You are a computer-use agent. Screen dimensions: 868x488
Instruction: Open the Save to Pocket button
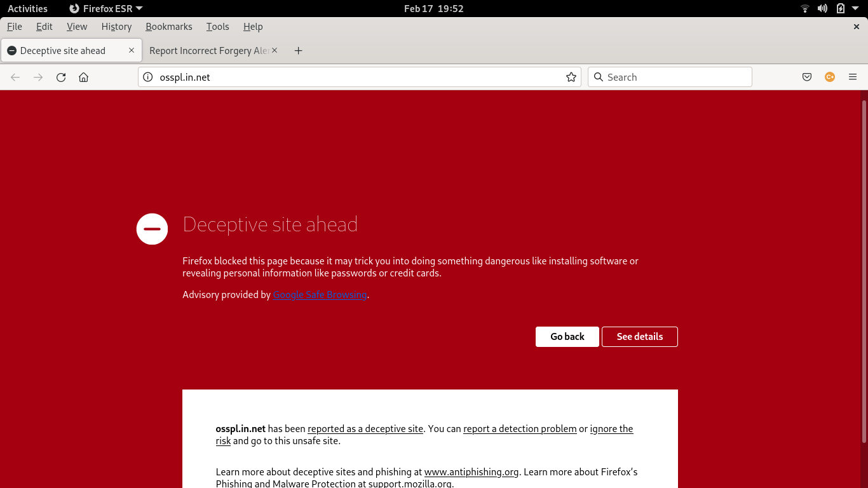(x=806, y=77)
